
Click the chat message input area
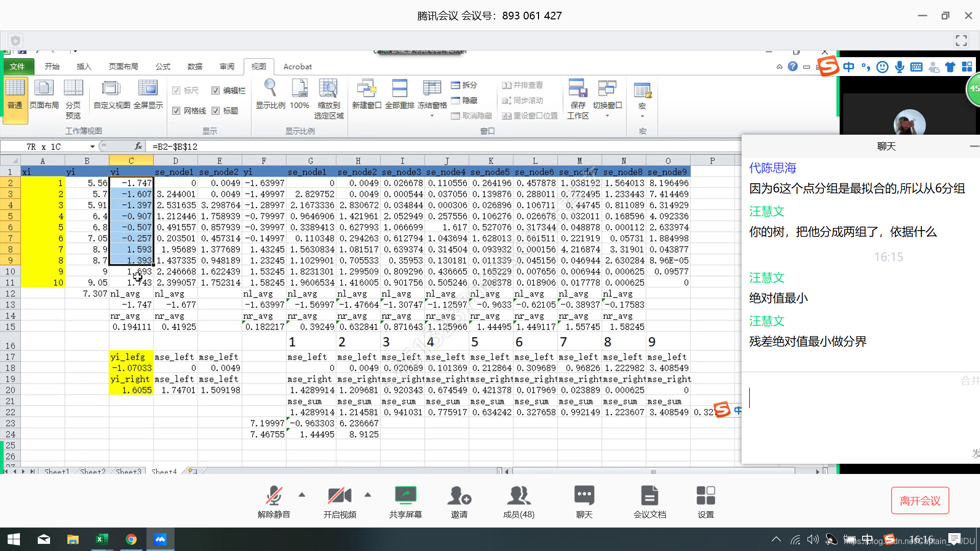point(861,418)
